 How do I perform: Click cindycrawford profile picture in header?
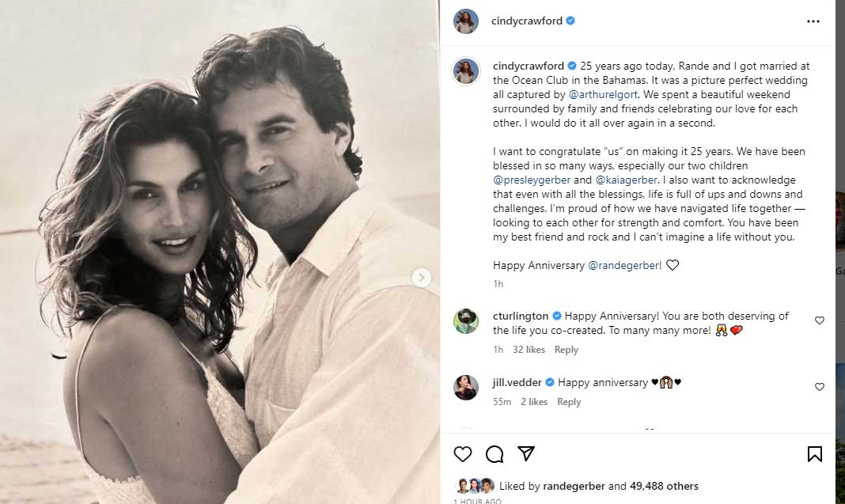466,21
